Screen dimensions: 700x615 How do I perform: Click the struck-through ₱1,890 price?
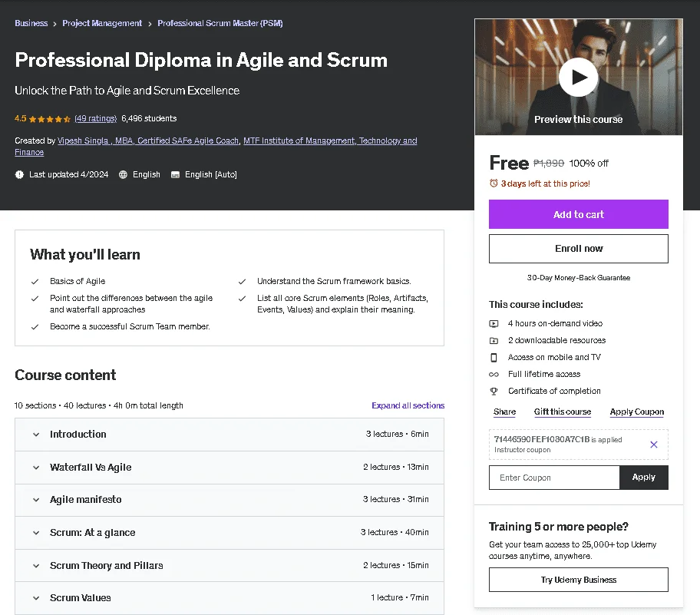pyautogui.click(x=549, y=164)
